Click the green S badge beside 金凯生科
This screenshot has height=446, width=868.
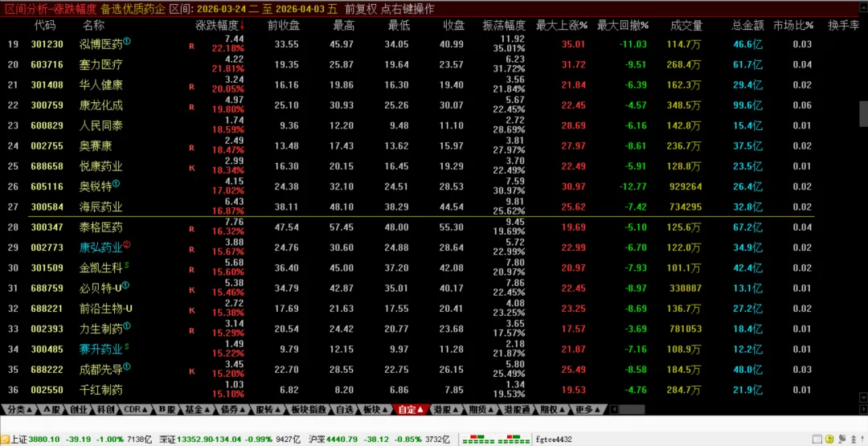(127, 266)
